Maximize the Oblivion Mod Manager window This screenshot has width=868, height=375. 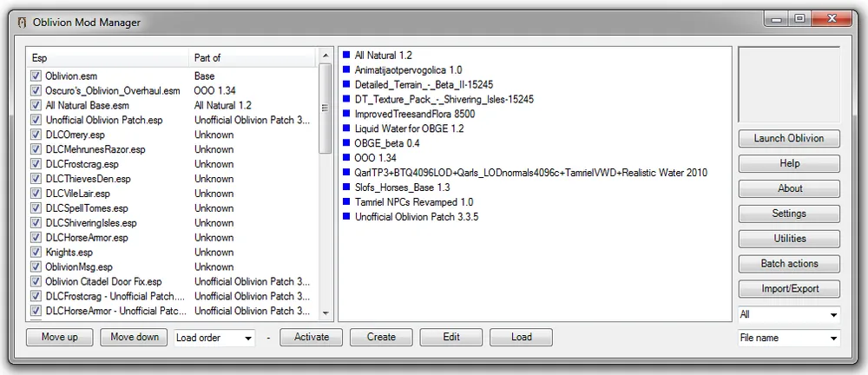[x=799, y=19]
